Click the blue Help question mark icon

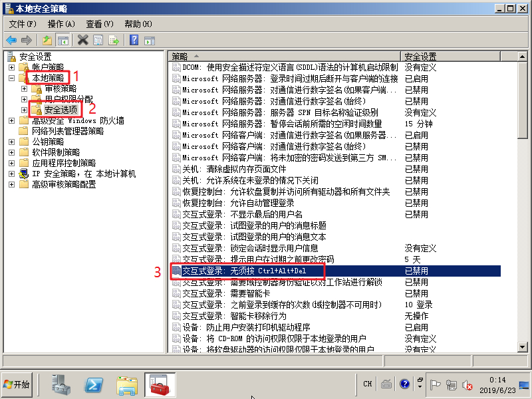click(x=134, y=40)
